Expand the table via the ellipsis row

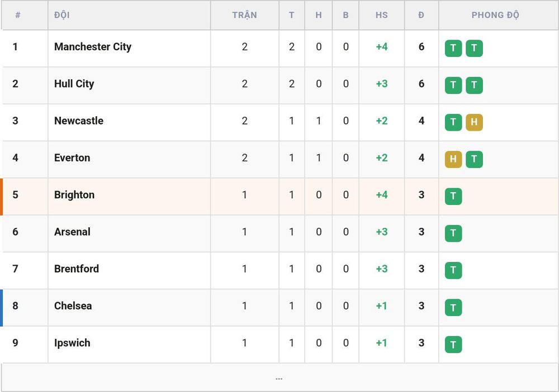click(x=279, y=377)
